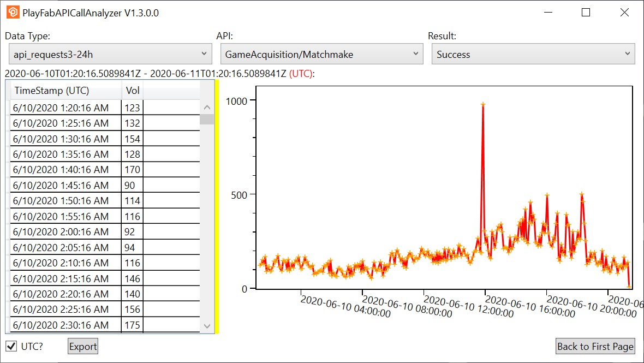Image resolution: width=644 pixels, height=363 pixels.
Task: Click the table scrollbar up arrow
Action: pos(207,107)
